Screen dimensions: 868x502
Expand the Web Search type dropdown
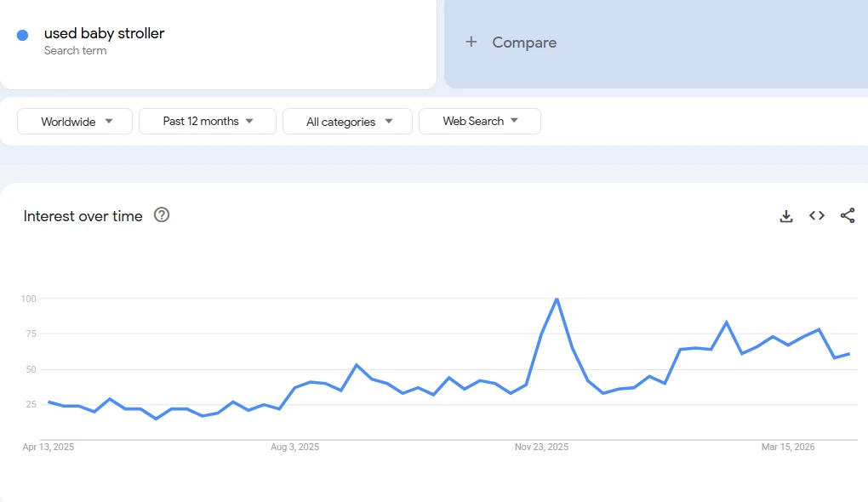[480, 122]
